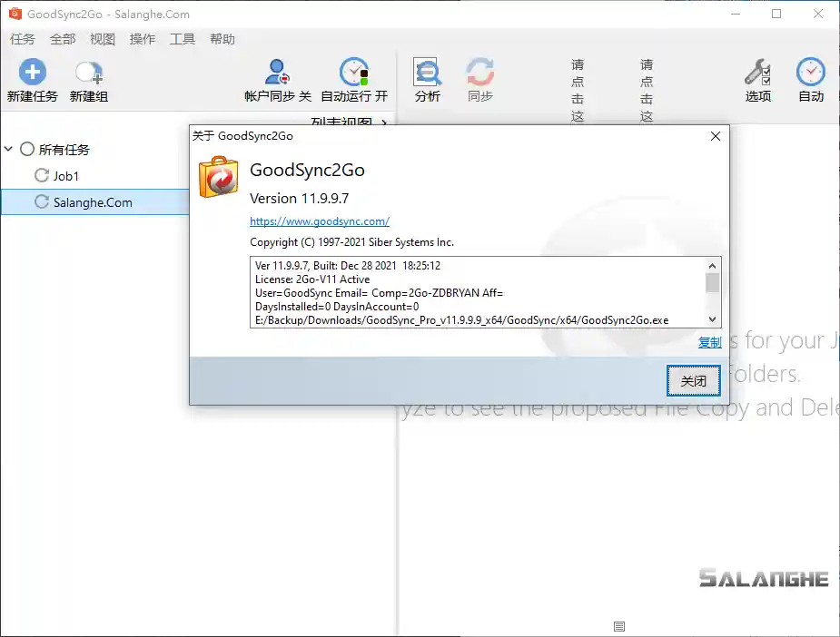Image resolution: width=840 pixels, height=637 pixels.
Task: Click the sync icon next to Job1
Action: 44,176
